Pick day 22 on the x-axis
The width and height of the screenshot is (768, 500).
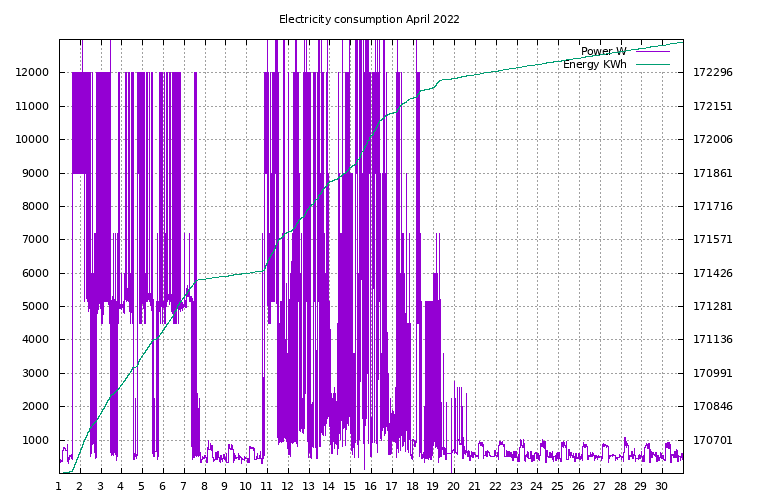(x=495, y=486)
